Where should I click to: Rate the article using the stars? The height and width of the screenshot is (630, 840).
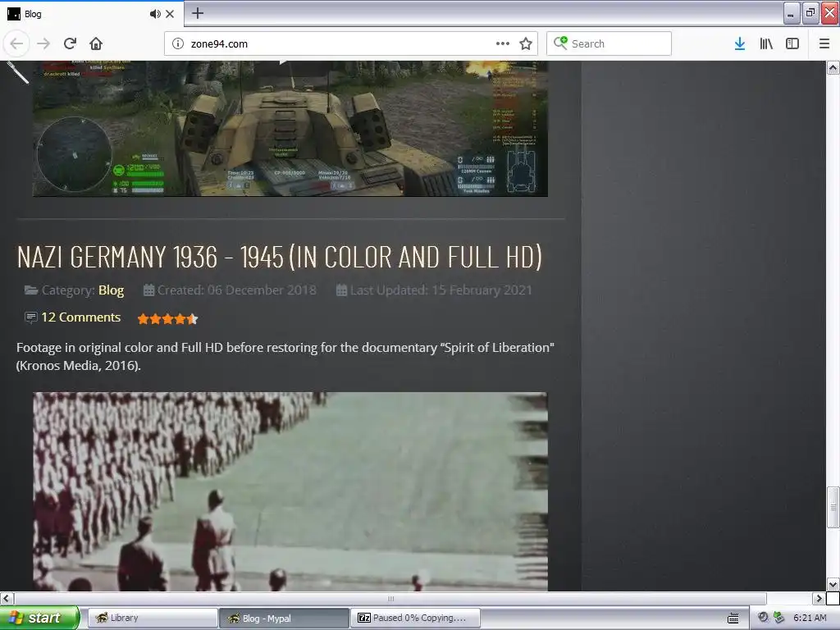pyautogui.click(x=167, y=319)
